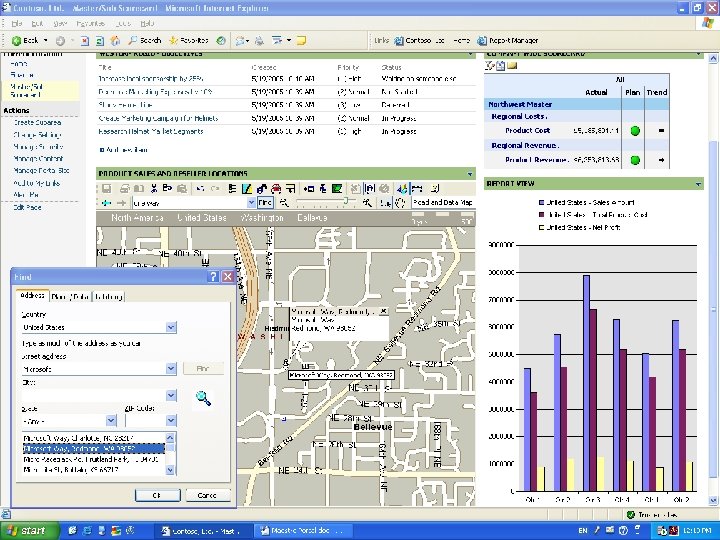
Task: Click the yellow note icon on IE toolbar
Action: pos(301,41)
